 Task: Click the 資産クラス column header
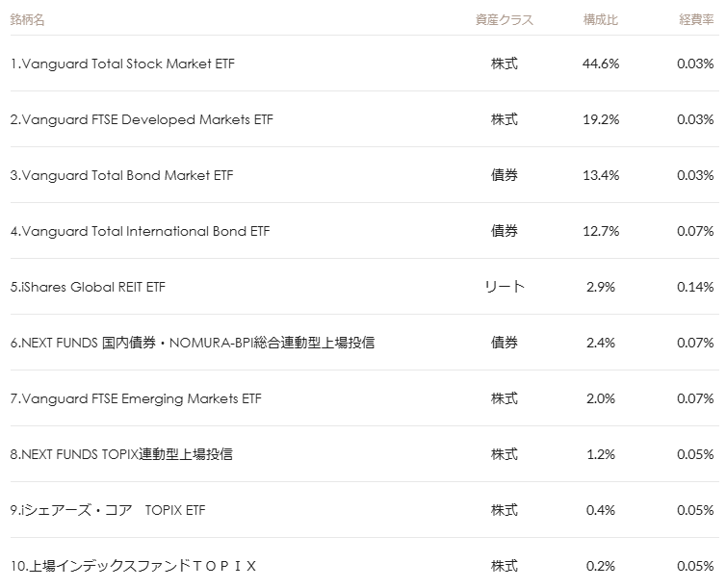504,19
